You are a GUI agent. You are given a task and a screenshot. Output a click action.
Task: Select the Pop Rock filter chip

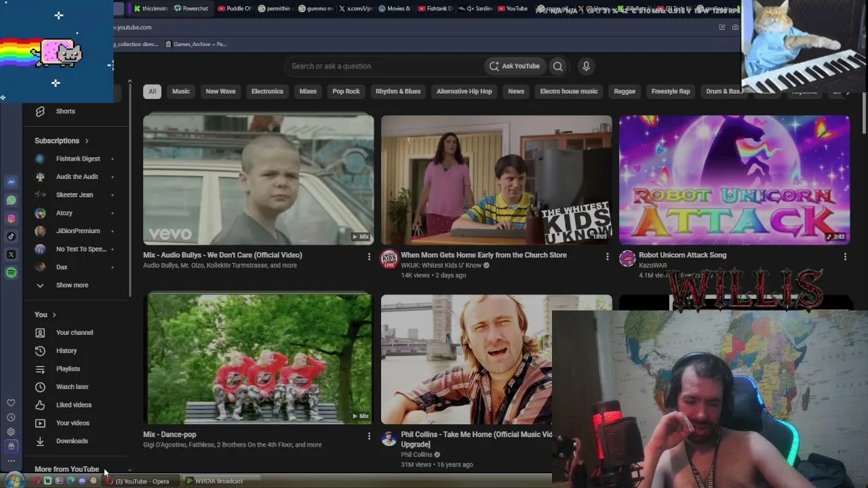pyautogui.click(x=346, y=91)
